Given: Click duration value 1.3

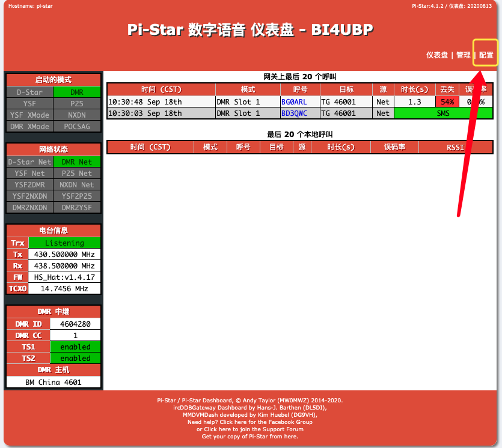Looking at the screenshot, I should coord(415,102).
